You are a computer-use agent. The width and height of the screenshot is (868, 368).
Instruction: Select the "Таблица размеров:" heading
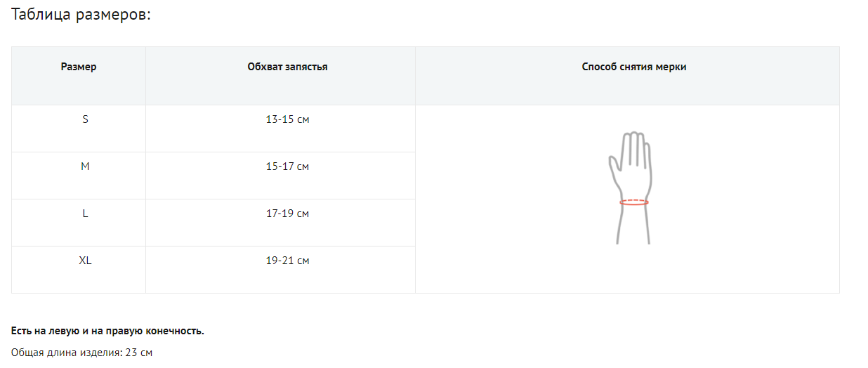click(81, 15)
